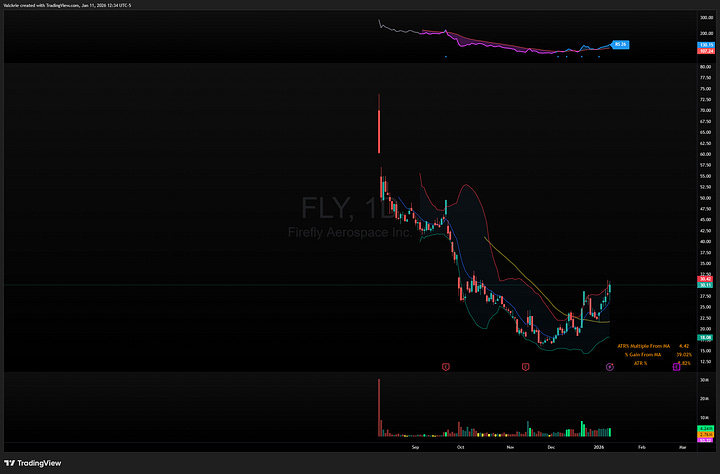Image resolution: width=720 pixels, height=474 pixels.
Task: Open the red event marker near late September
Action: (x=445, y=367)
